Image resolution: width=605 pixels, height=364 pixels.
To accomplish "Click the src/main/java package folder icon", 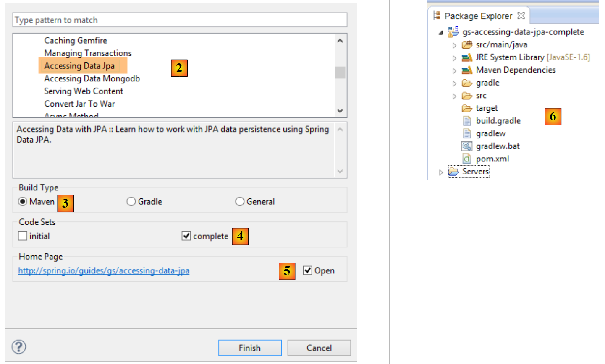I will tap(467, 44).
